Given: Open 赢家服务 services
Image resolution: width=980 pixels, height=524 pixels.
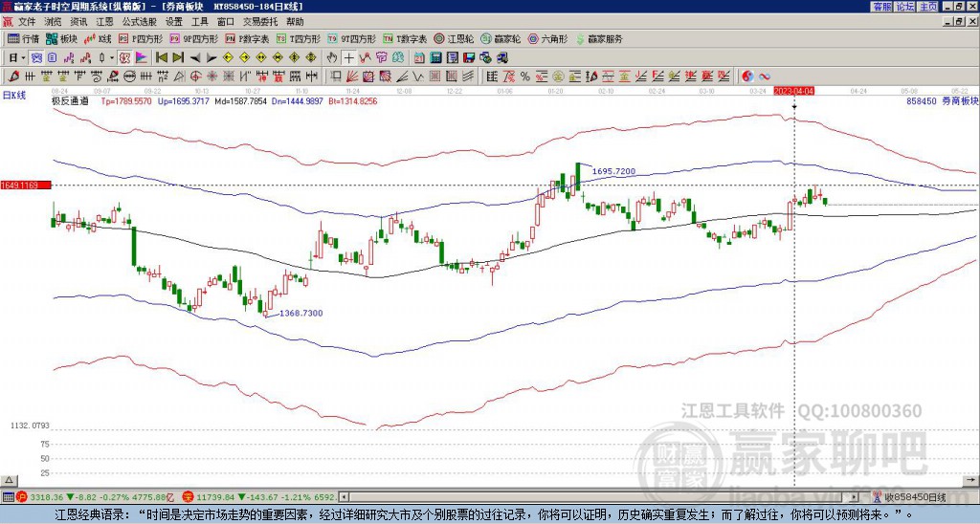Looking at the screenshot, I should click(599, 38).
